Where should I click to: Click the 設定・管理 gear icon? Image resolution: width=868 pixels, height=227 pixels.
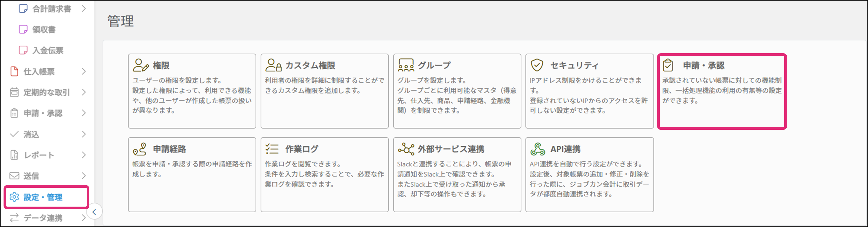14,197
